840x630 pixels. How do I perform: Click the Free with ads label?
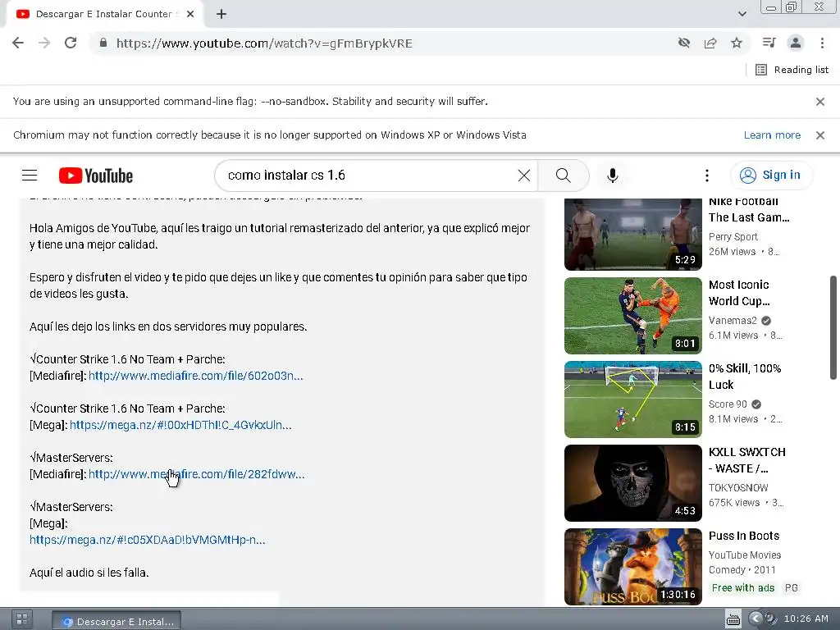tap(743, 587)
